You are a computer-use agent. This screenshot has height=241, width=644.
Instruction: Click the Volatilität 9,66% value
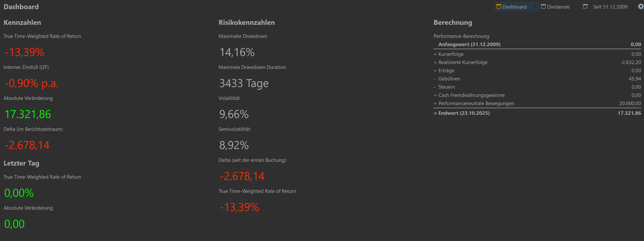coord(234,114)
